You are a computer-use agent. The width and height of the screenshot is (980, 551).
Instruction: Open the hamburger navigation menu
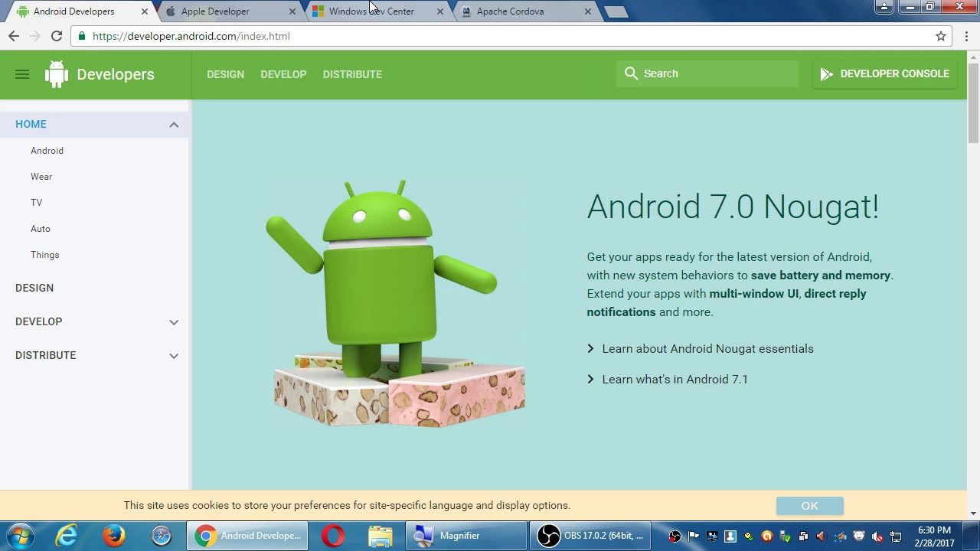coord(22,74)
